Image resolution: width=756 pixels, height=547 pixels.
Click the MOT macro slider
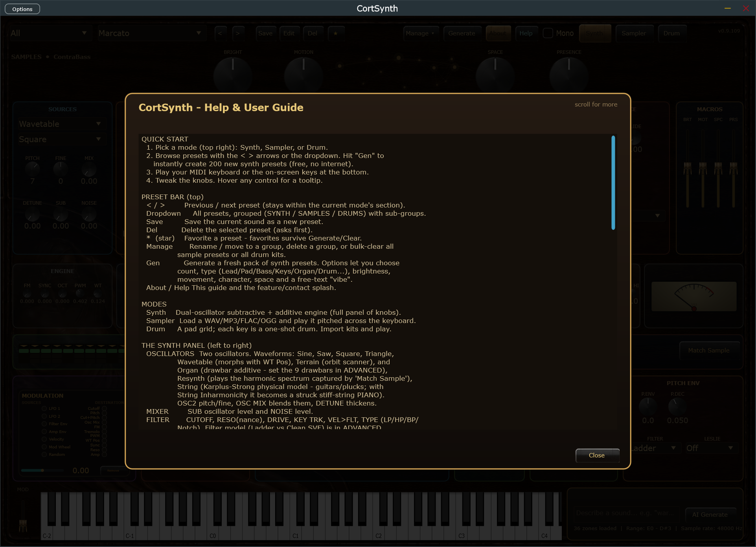coord(703,168)
